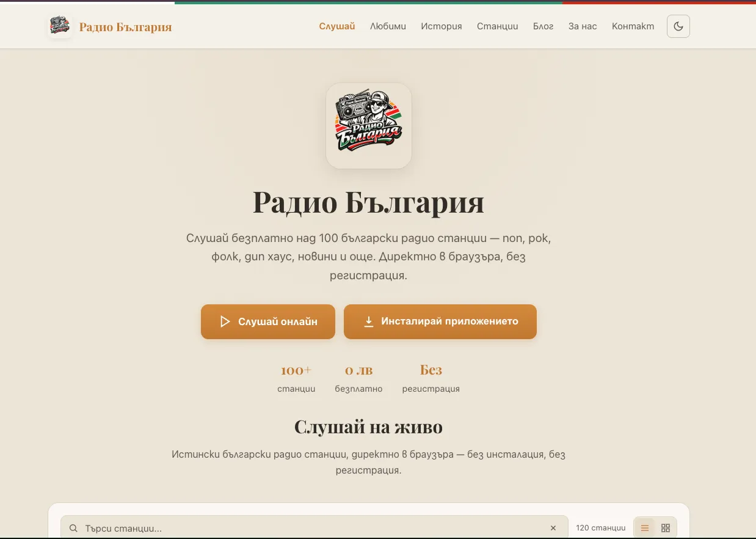This screenshot has height=539, width=756.
Task: Open the Блог navigation item
Action: point(543,26)
